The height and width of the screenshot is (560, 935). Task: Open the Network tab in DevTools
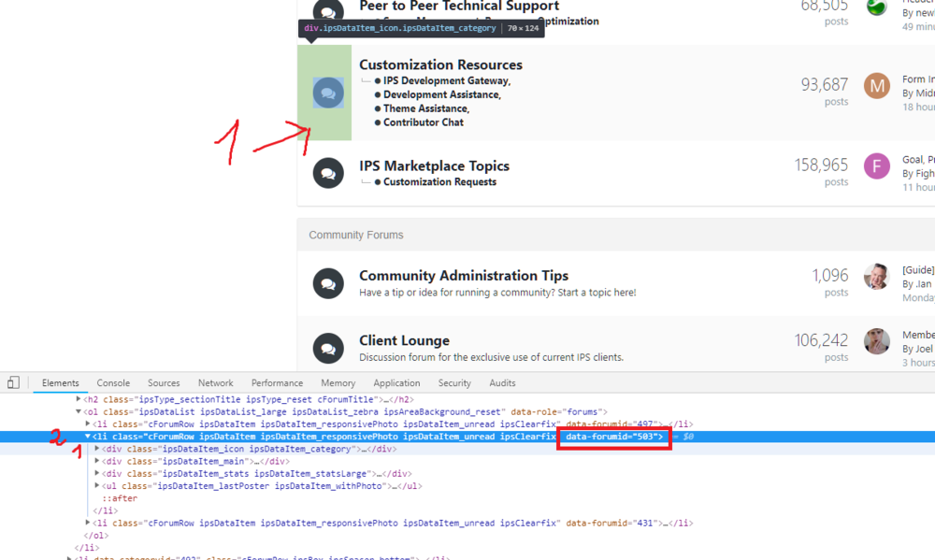[x=215, y=383]
